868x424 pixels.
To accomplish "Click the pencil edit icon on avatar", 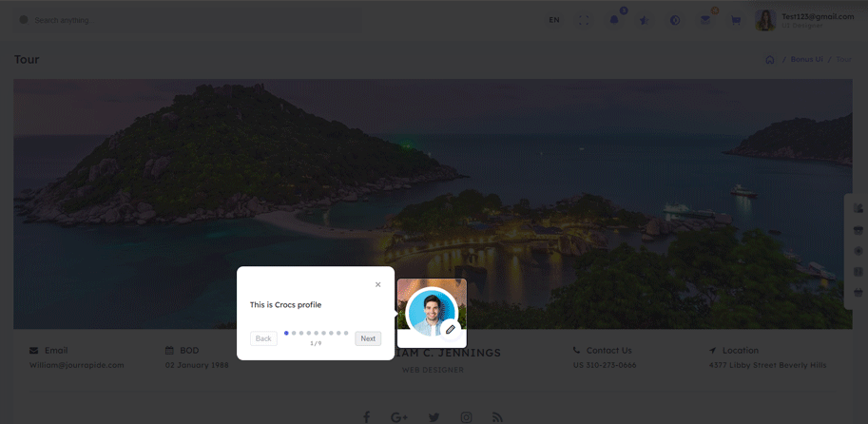I will (x=450, y=329).
